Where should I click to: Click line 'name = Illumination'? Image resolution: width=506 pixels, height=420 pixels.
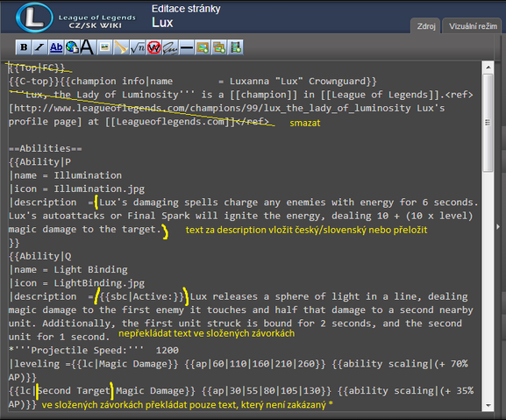[x=66, y=175]
